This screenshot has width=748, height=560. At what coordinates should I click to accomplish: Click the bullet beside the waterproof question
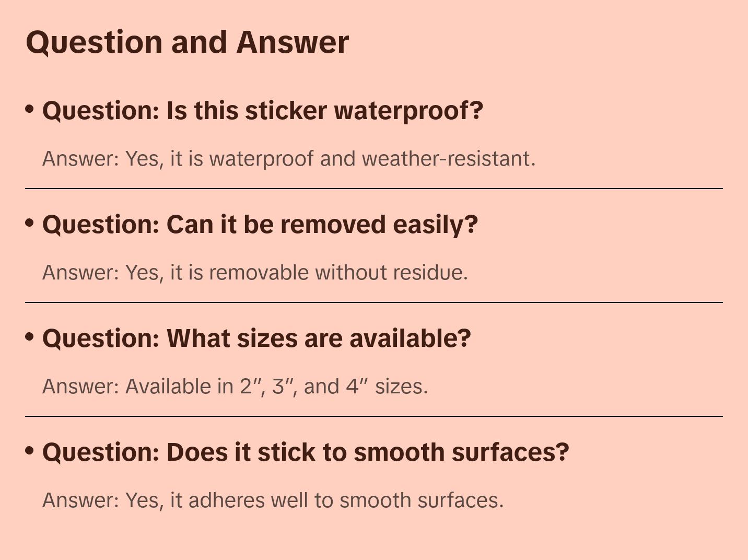point(30,109)
